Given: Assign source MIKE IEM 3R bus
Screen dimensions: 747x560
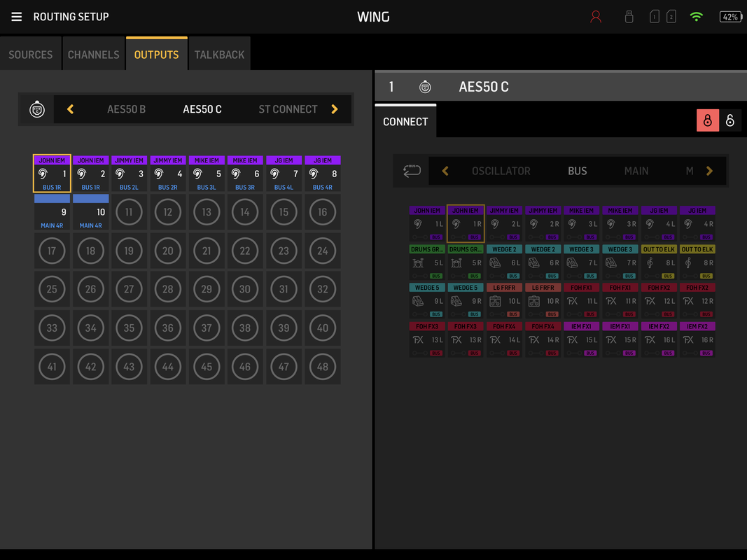Looking at the screenshot, I should click(620, 223).
